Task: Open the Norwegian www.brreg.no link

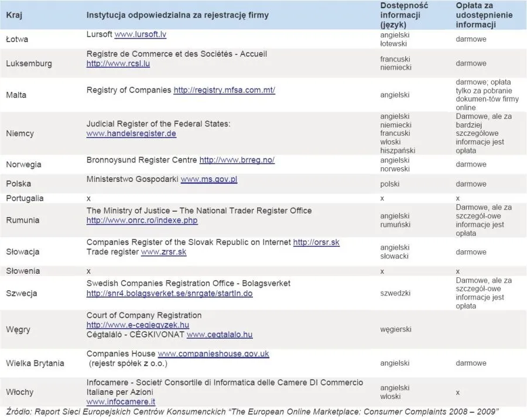Action: [237, 160]
